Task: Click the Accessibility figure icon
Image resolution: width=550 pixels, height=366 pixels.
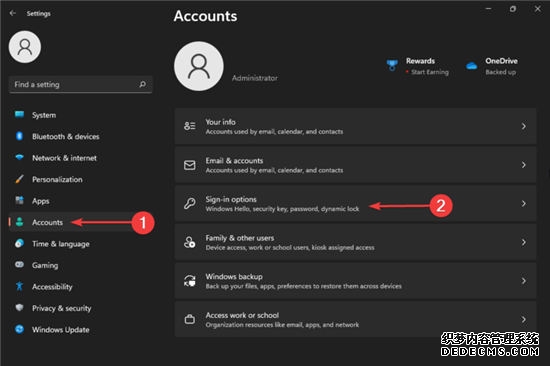Action: pos(19,286)
